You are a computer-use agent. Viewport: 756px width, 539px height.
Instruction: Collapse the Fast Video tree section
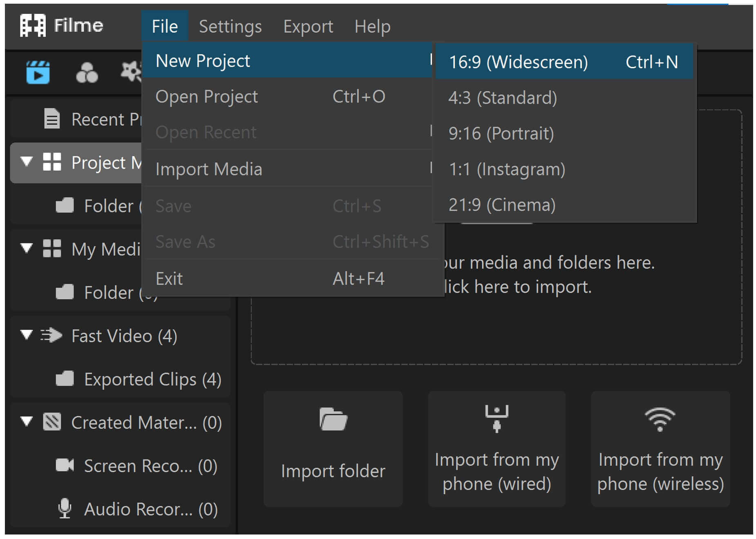27,335
